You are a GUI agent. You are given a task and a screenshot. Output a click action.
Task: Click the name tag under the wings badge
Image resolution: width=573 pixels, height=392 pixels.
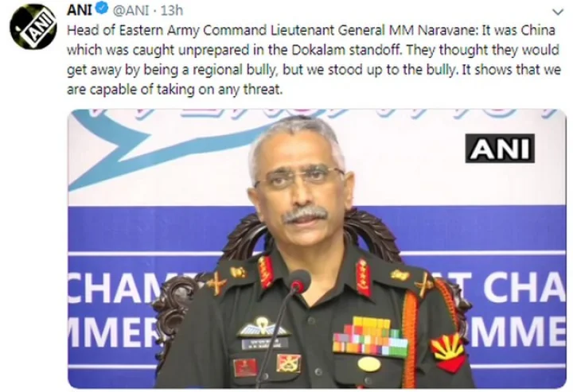click(264, 343)
